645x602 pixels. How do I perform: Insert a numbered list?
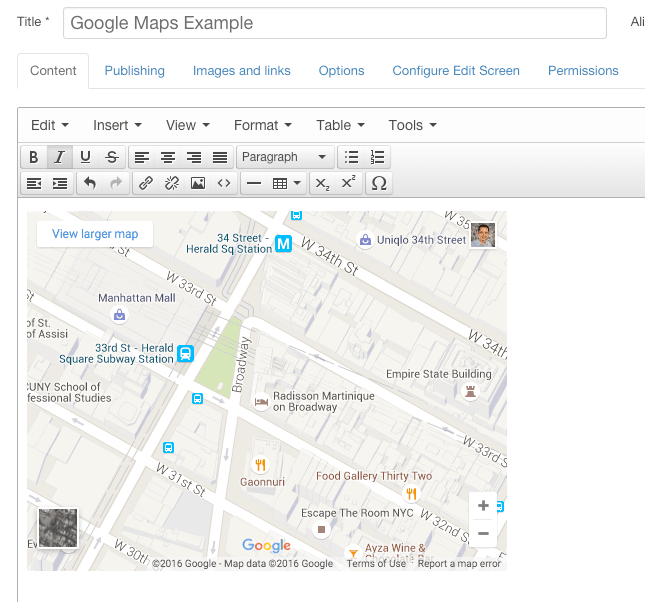point(377,157)
